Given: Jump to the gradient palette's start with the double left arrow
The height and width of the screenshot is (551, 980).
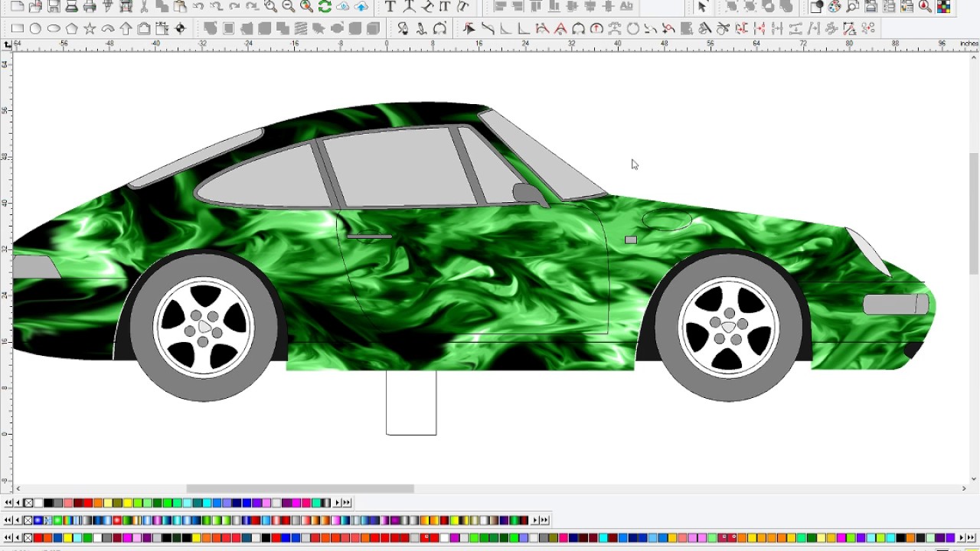Looking at the screenshot, I should 8,520.
